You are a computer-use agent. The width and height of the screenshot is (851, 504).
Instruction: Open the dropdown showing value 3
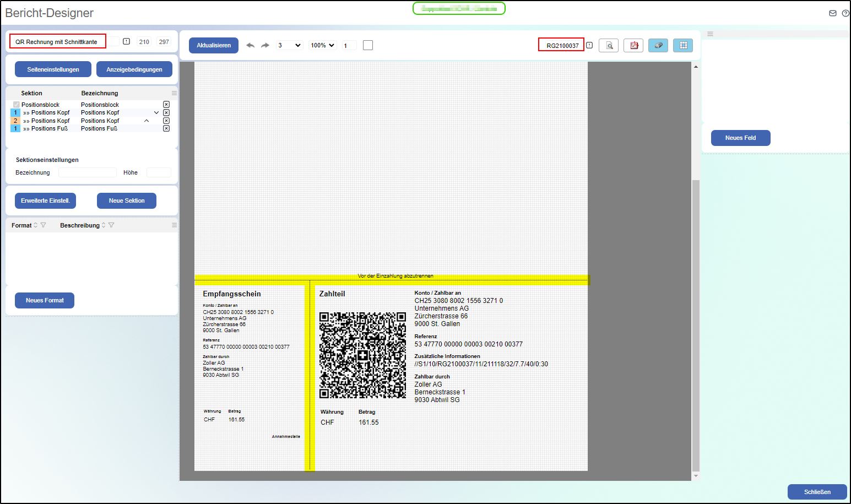pos(289,45)
